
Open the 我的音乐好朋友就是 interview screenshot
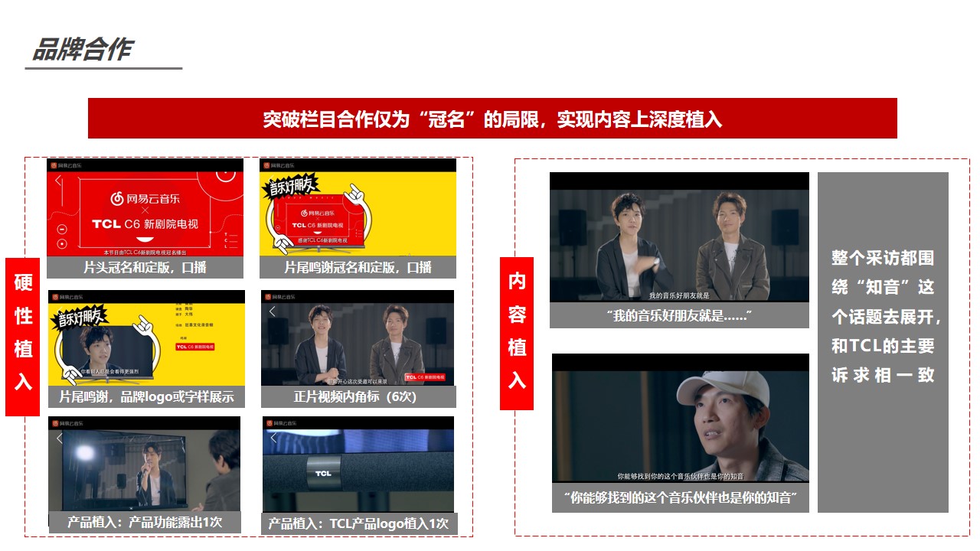pyautogui.click(x=679, y=237)
